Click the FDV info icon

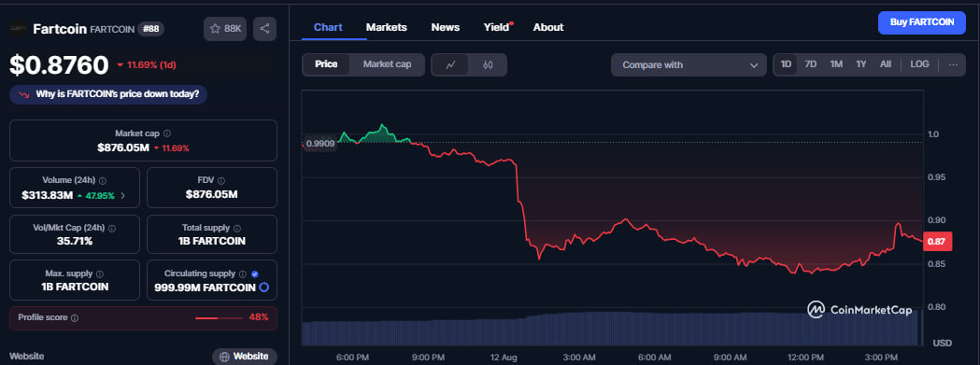click(221, 180)
